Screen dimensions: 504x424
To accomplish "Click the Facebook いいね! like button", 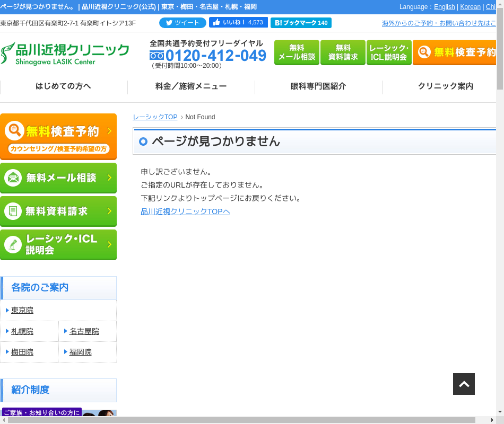I will click(238, 22).
